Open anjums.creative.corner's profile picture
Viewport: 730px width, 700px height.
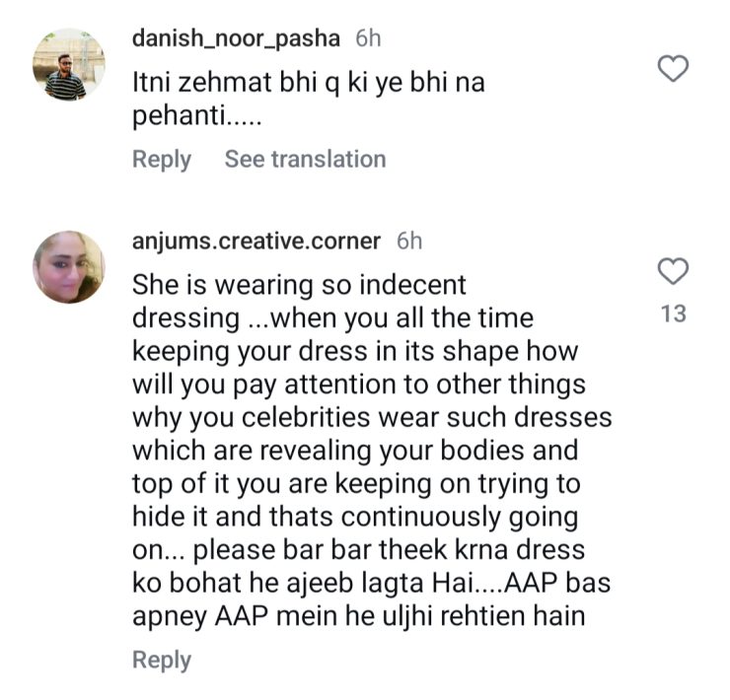67,267
